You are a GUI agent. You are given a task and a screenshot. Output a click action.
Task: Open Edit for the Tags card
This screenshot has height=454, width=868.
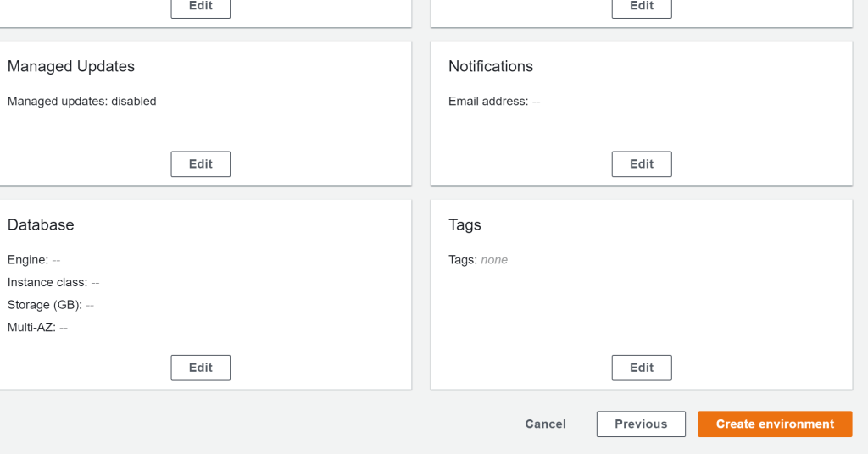641,368
